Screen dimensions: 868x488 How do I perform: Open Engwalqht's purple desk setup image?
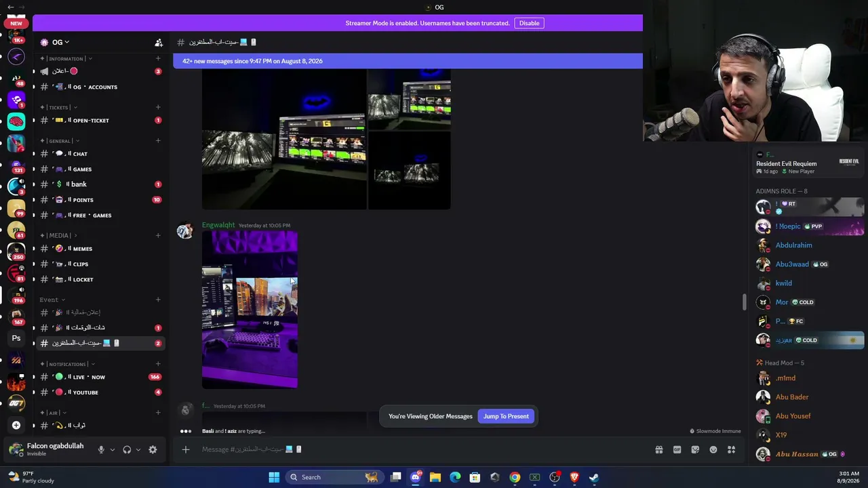250,310
